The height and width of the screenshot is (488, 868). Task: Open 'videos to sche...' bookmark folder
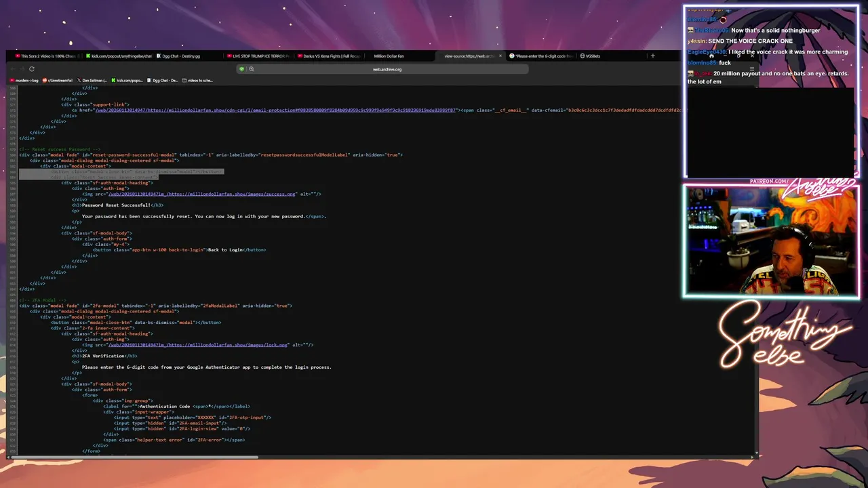click(197, 81)
